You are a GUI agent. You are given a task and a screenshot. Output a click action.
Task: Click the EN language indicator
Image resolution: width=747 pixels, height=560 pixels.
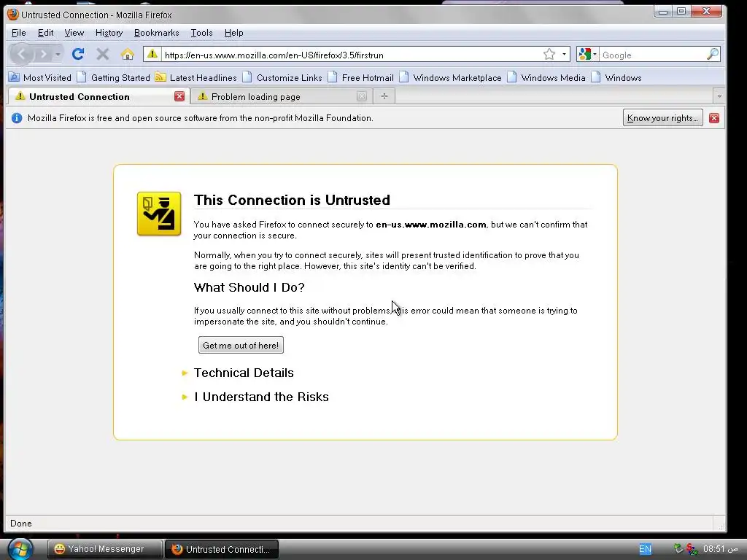[x=645, y=549]
